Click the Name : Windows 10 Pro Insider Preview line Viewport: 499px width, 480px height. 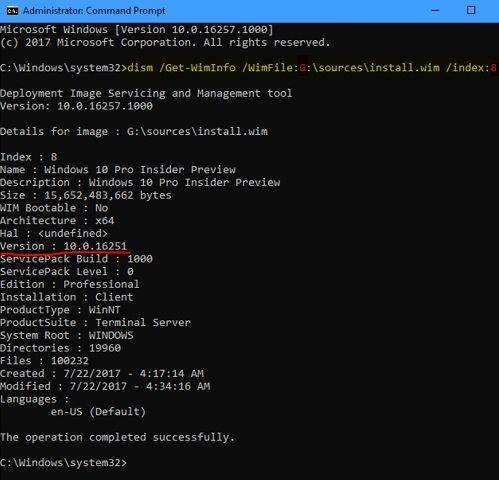click(x=118, y=170)
